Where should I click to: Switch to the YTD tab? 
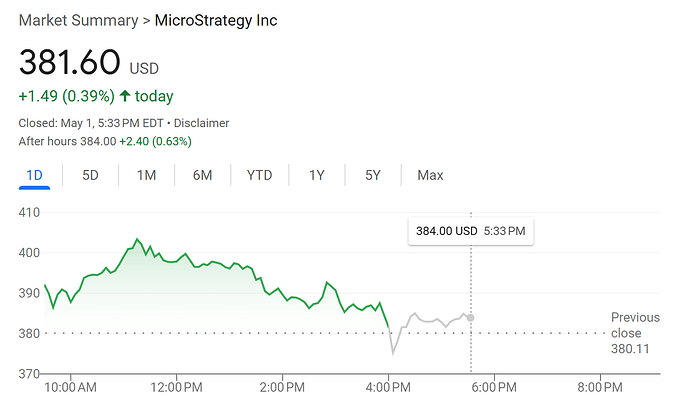coord(259,175)
